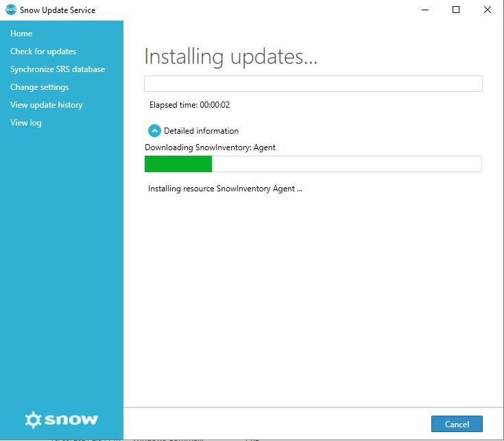Image resolution: width=504 pixels, height=441 pixels.
Task: Maximize the Snow Update Service window
Action: pos(456,10)
